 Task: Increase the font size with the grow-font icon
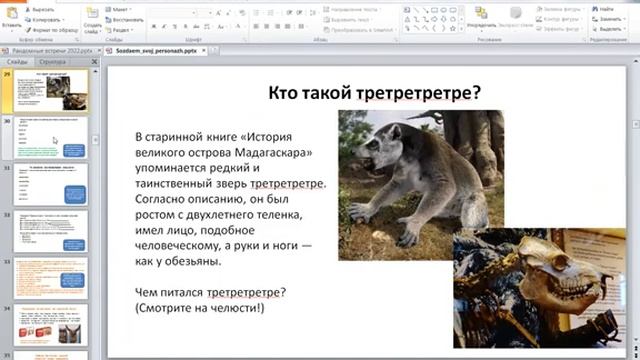pos(219,13)
